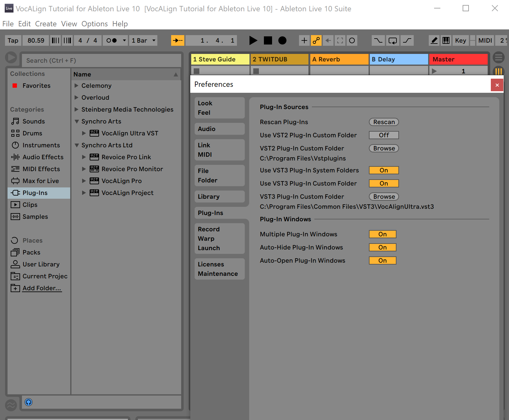Toggle the computer MIDI keyboard icon

pyautogui.click(x=446, y=40)
